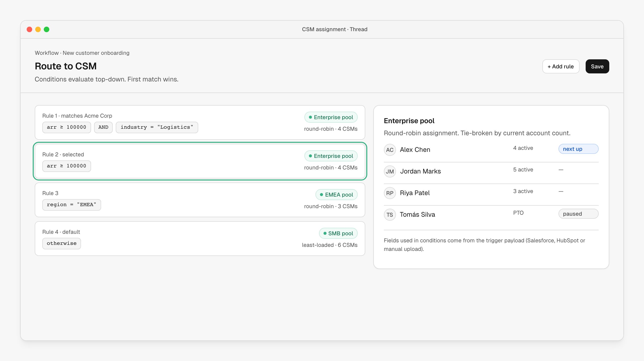Viewport: 644px width, 361px height.
Task: Click the yellow minimize window dot
Action: point(38,29)
